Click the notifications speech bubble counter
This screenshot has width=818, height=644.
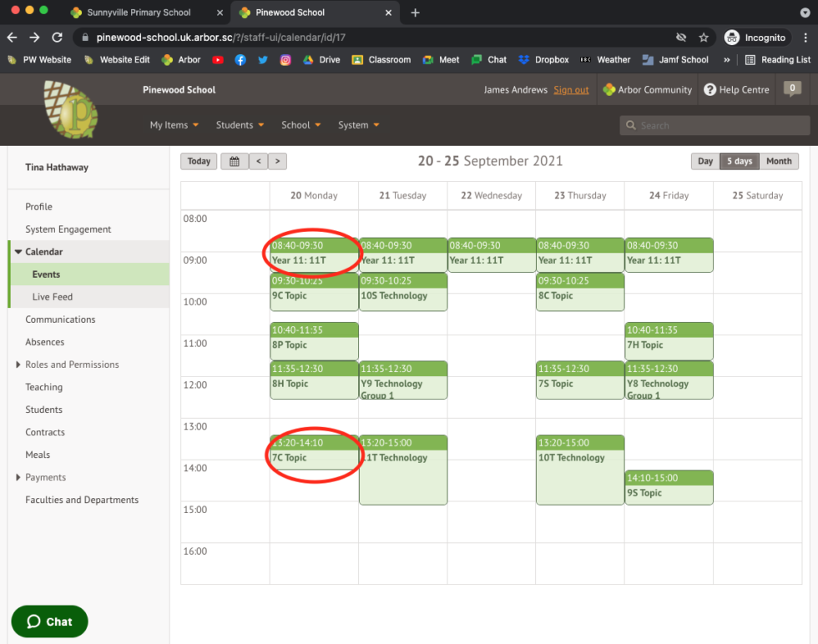[792, 88]
